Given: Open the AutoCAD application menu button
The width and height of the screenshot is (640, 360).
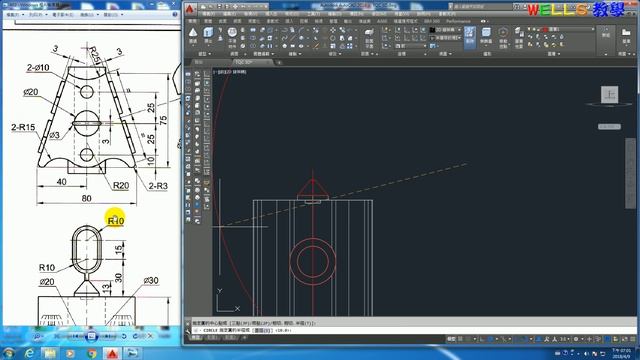Looking at the screenshot, I should point(190,9).
